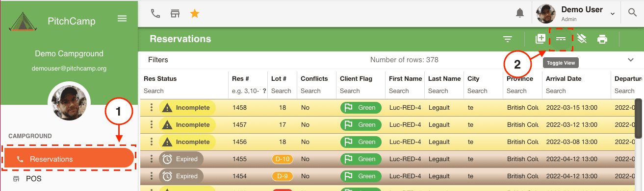Image resolution: width=644 pixels, height=191 pixels.
Task: Sort by Res # column header
Action: tap(240, 78)
